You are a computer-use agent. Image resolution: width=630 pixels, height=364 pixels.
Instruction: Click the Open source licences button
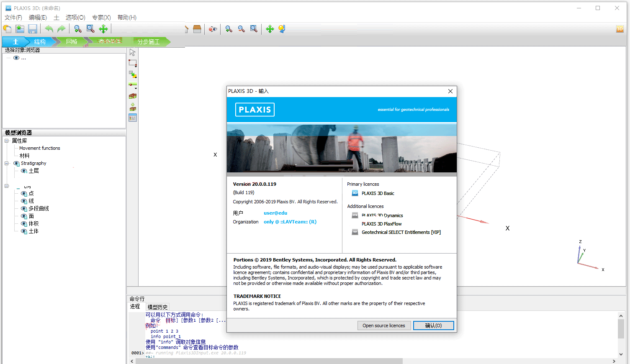click(384, 326)
